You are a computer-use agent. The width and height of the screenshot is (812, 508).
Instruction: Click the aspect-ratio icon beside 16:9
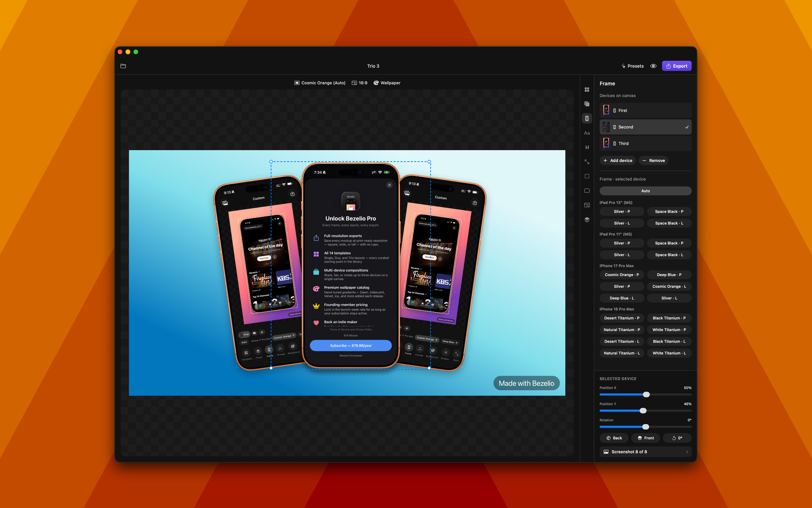pyautogui.click(x=354, y=83)
